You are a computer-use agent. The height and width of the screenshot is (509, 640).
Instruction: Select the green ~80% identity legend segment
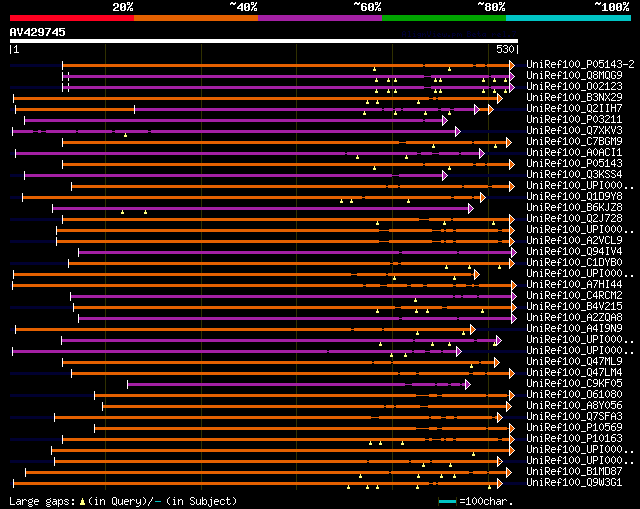pos(444,18)
